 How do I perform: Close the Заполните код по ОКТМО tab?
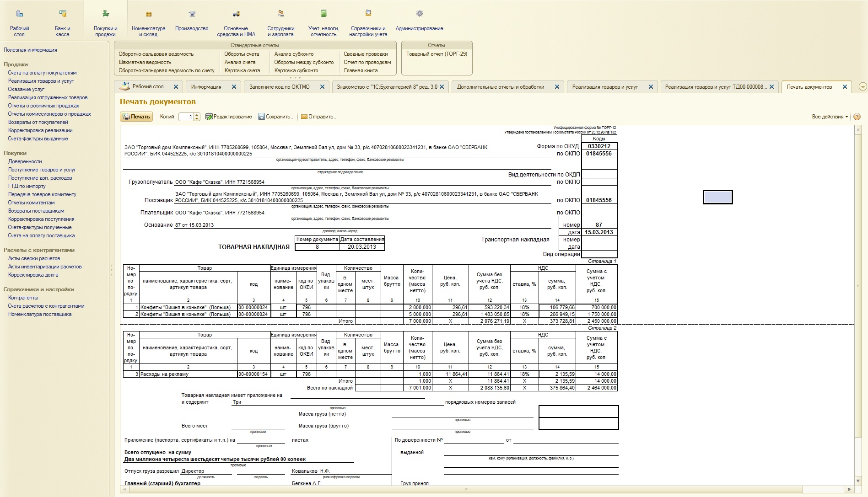click(322, 87)
